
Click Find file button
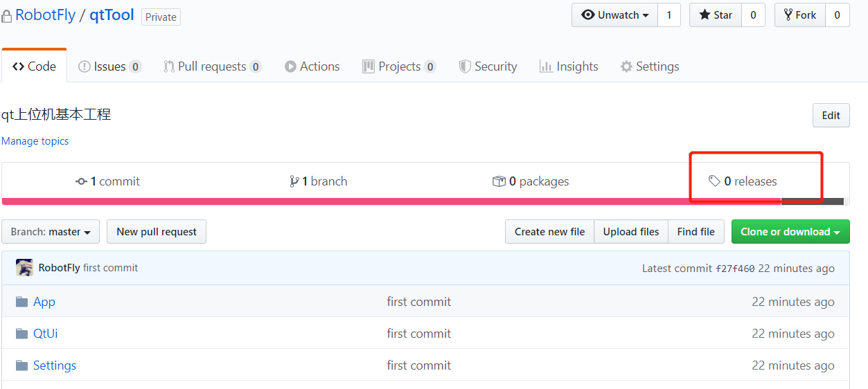coord(696,232)
